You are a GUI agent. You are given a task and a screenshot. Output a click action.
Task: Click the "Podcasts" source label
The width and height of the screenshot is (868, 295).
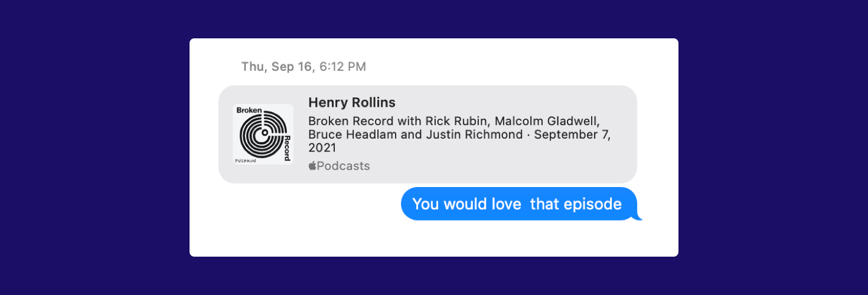(343, 166)
